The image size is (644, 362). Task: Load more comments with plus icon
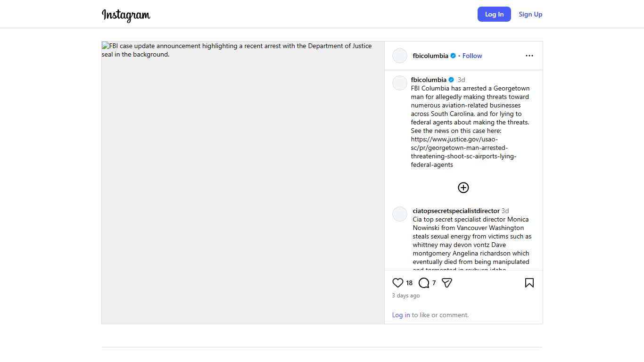[463, 188]
